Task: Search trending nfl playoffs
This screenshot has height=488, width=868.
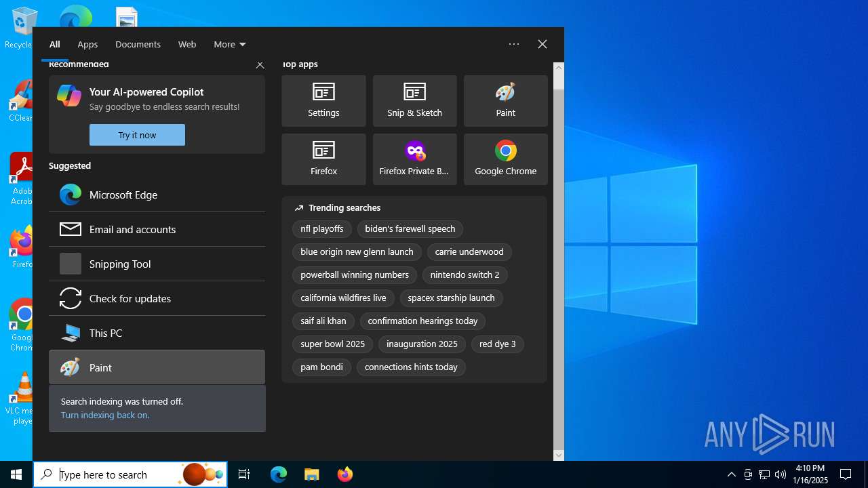Action: 322,229
